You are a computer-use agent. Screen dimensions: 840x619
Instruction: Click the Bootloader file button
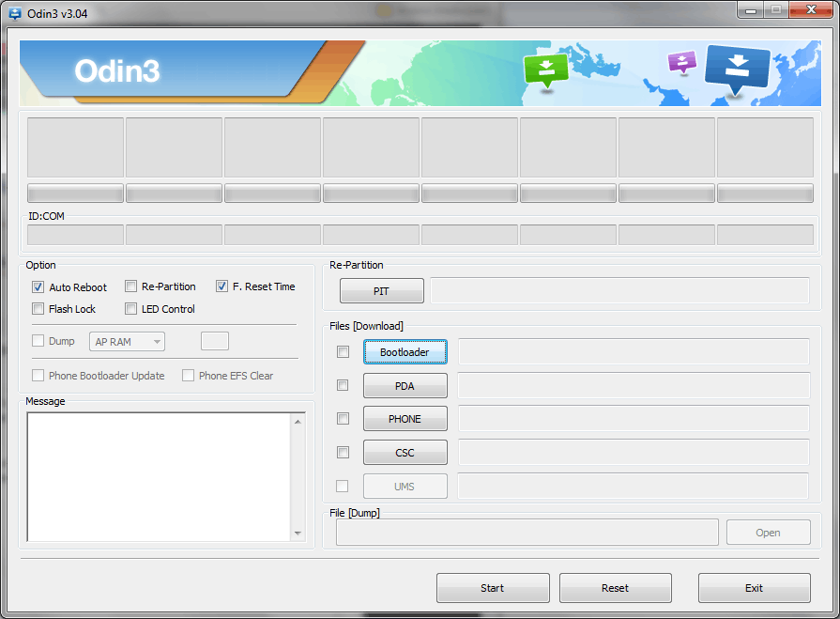pyautogui.click(x=405, y=352)
